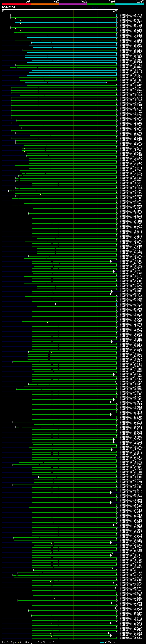Select hit label UniRef100_O19069-1

coord(132,90)
